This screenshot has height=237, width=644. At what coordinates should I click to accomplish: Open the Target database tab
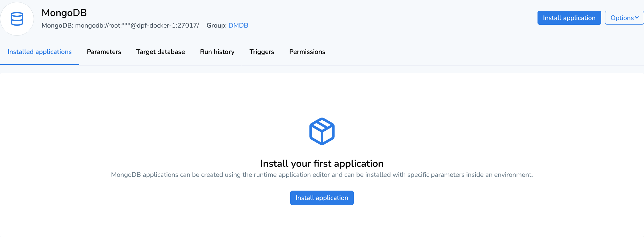tap(161, 52)
